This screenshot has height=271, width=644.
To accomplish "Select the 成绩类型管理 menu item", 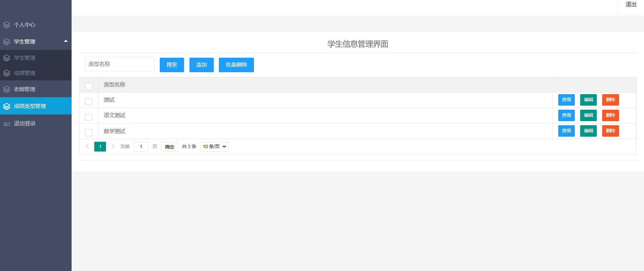I will coord(36,106).
